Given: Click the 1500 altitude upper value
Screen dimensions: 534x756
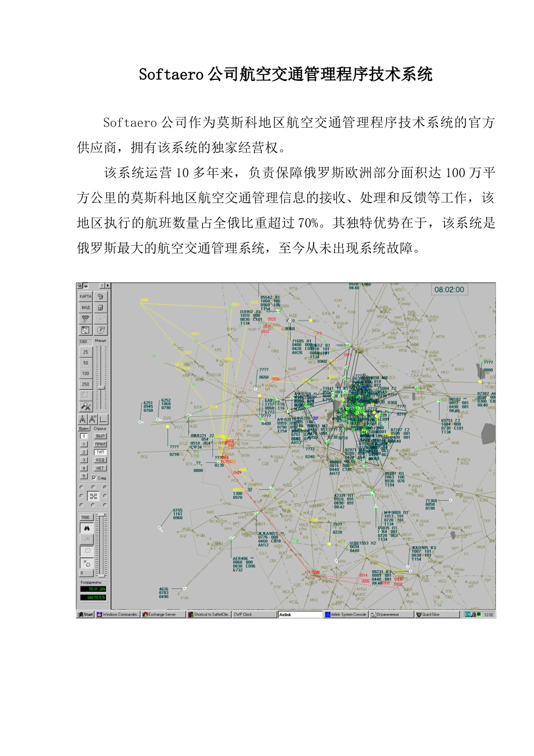Looking at the screenshot, I should coord(87,517).
